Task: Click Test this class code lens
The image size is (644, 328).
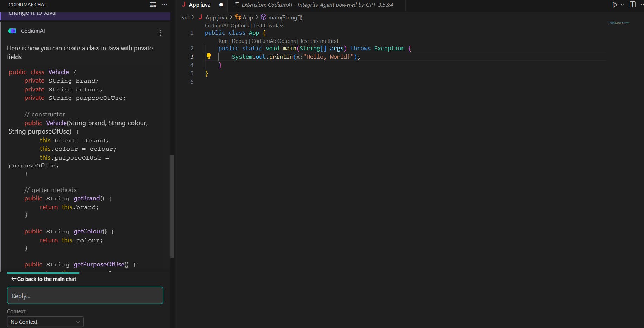Action: click(269, 26)
